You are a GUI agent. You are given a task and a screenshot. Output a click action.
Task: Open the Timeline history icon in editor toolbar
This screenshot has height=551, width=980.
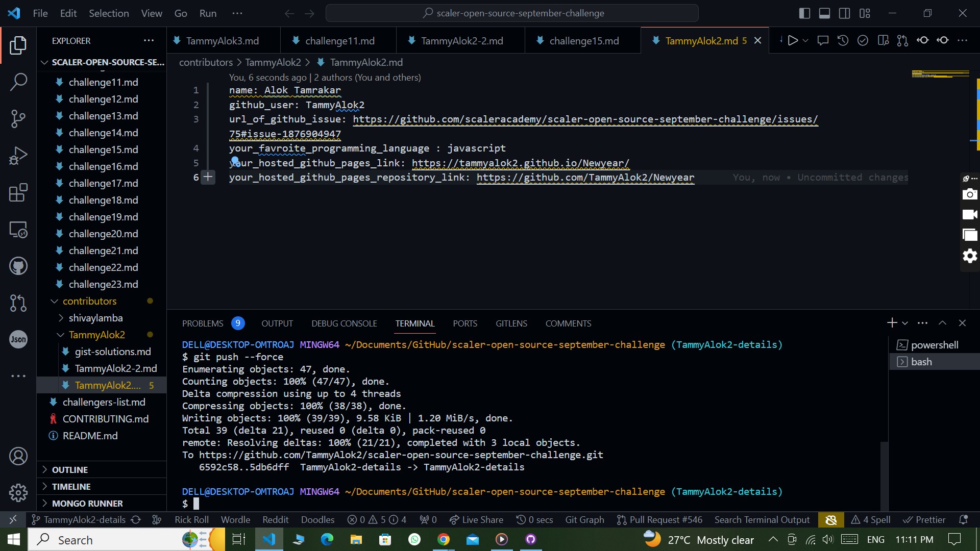point(843,40)
